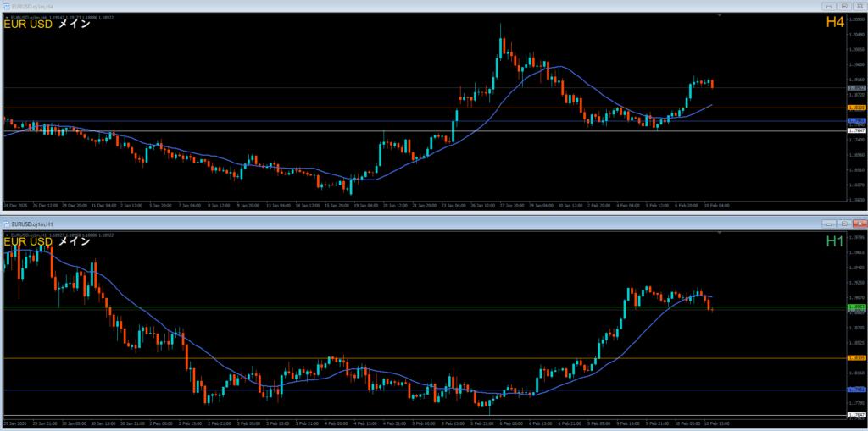Click 24 Dec 2025 on H4 time axis
The image size is (868, 431).
tap(14, 205)
